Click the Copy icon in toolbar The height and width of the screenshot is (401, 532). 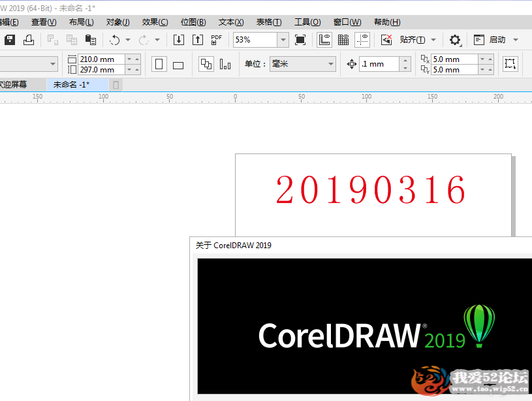pos(72,40)
